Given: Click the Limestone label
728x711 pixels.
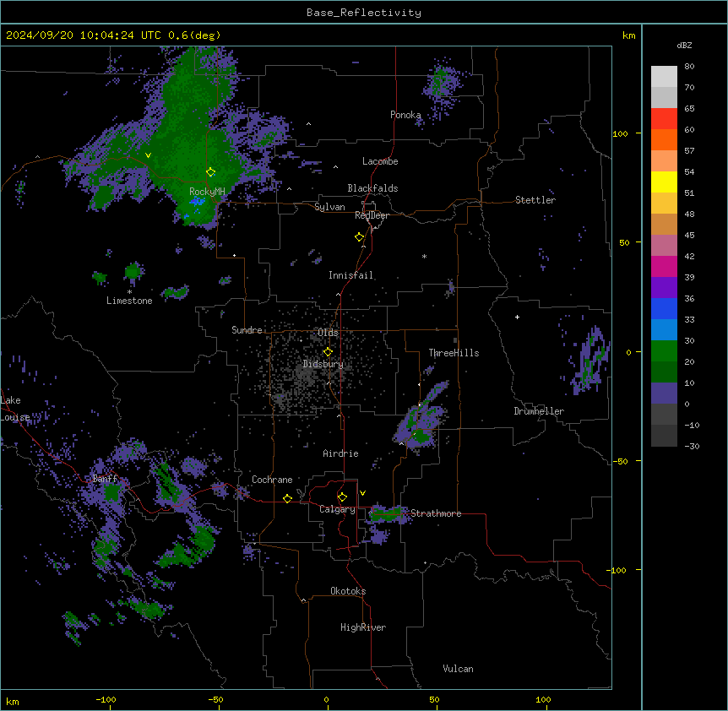Looking at the screenshot, I should [x=129, y=301].
